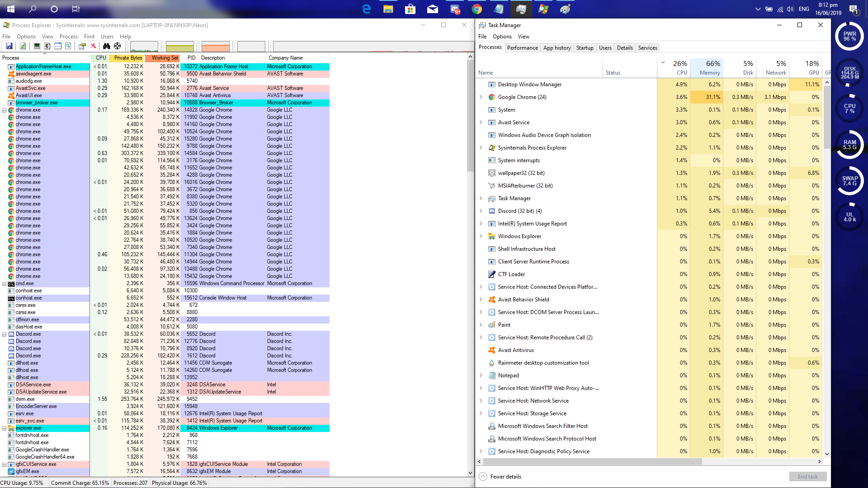The image size is (868, 488).
Task: Click the Save icon in Process Explorer toolbar
Action: [9, 46]
